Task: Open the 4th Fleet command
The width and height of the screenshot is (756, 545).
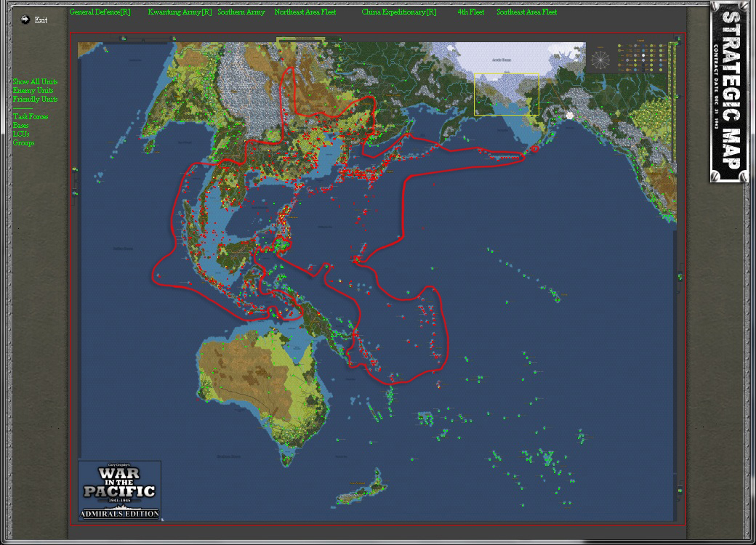Action: 470,12
